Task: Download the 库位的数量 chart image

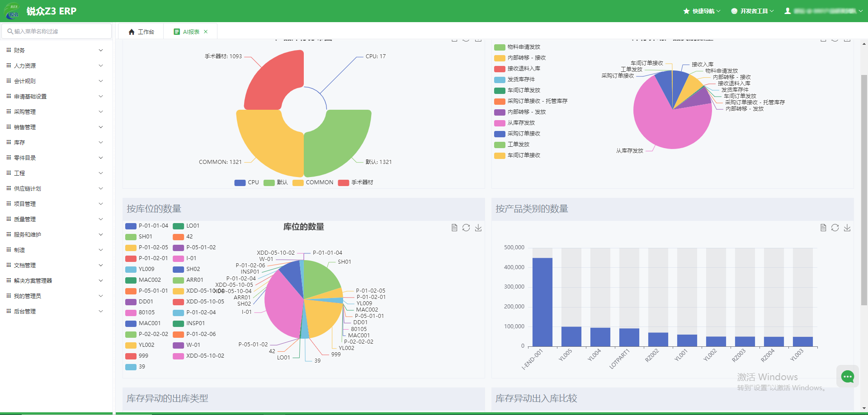Action: pos(478,228)
